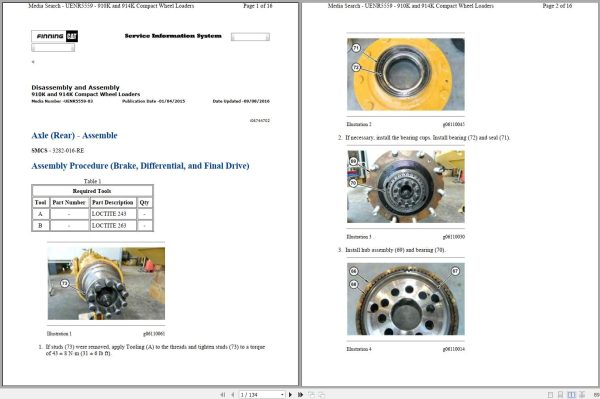Screen dimensions: 600x399
Task: Select two-page continuous layout icon
Action: (x=582, y=394)
